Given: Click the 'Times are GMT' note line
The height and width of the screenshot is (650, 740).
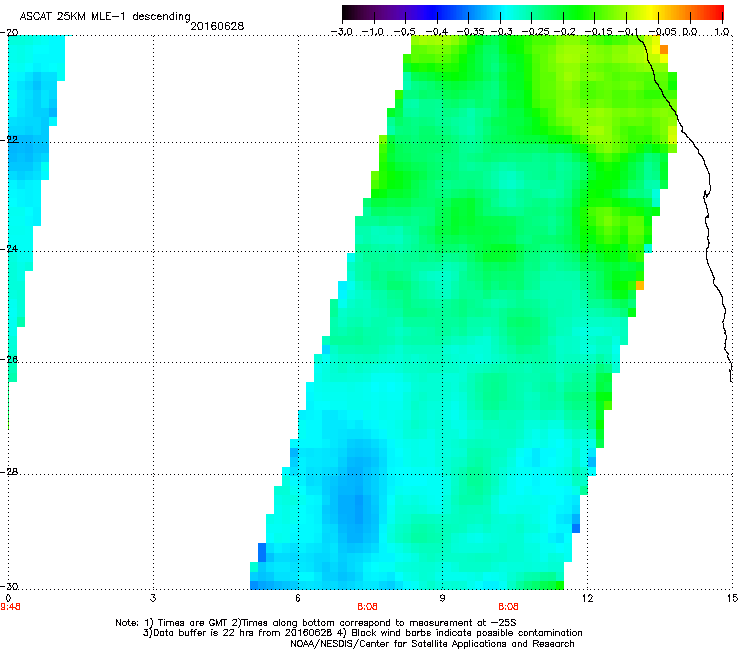Looking at the screenshot, I should [x=316, y=623].
